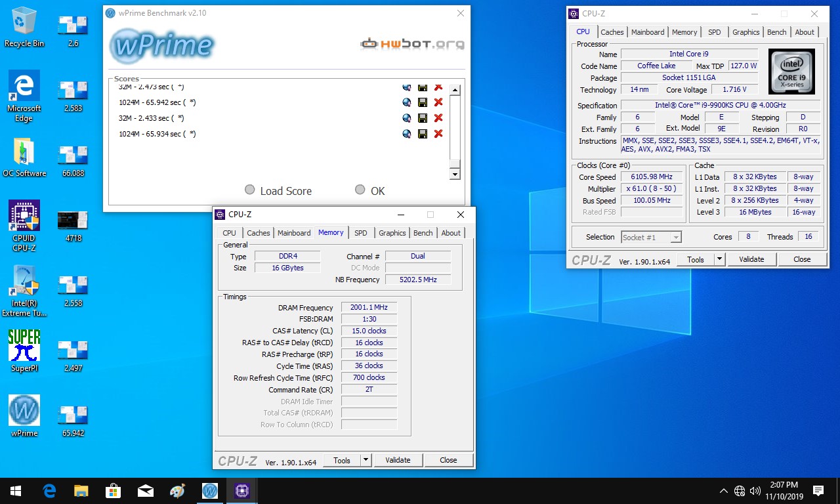Open File Explorer from the taskbar
The image size is (840, 504).
click(81, 491)
